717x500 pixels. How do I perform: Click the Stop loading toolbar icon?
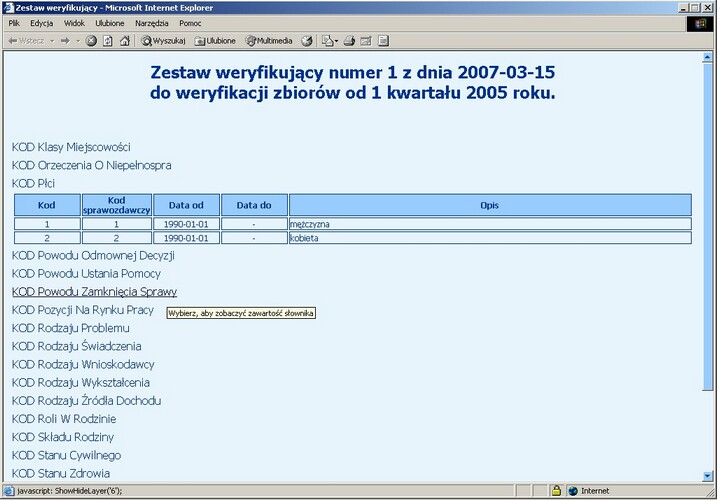(x=91, y=41)
